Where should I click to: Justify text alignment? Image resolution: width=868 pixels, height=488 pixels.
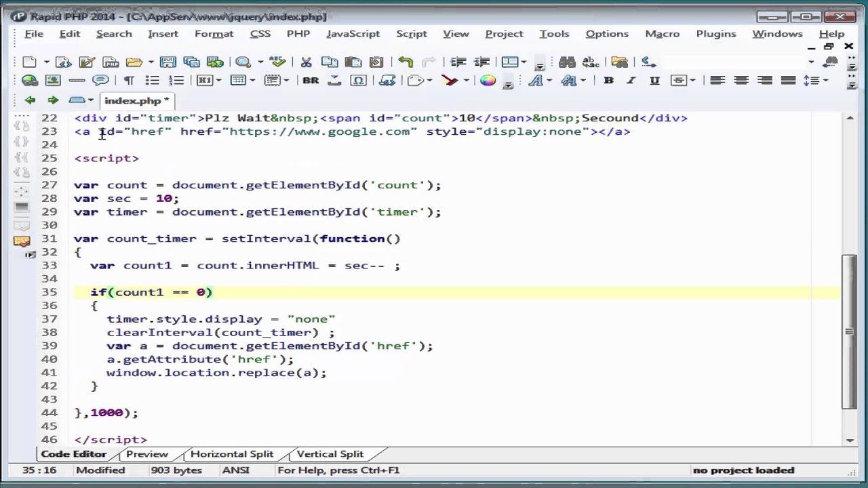pos(788,81)
